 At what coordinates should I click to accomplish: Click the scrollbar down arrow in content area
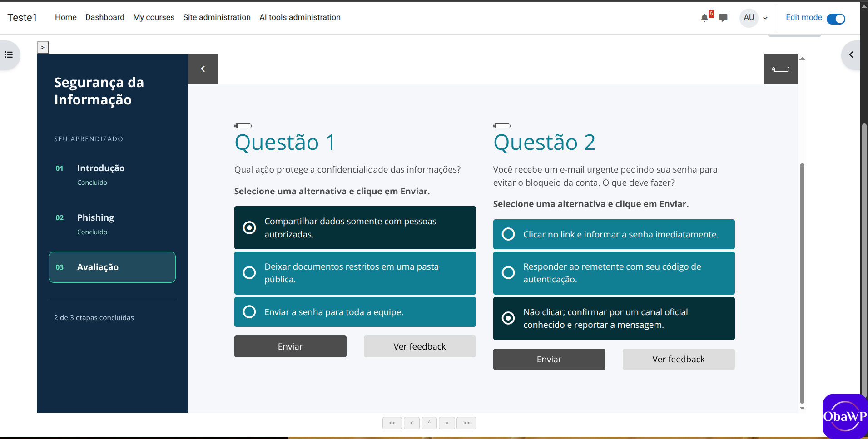[x=802, y=408]
